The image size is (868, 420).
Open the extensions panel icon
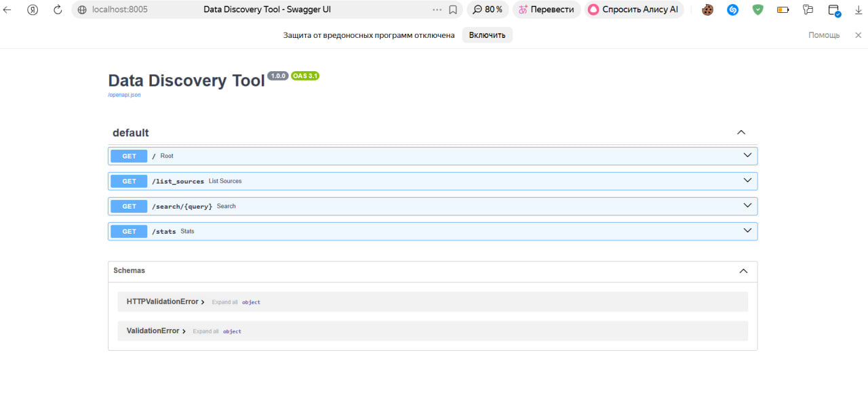coord(808,10)
